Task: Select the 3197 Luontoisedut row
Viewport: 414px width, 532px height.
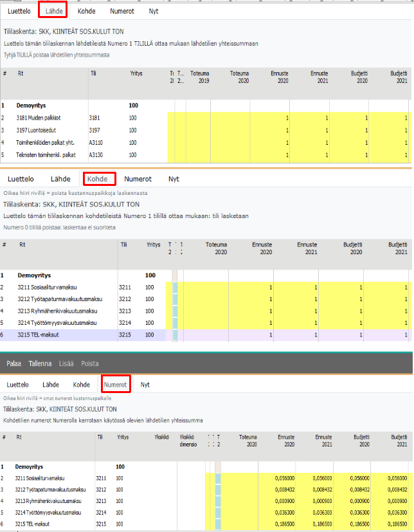Action: 38,130
